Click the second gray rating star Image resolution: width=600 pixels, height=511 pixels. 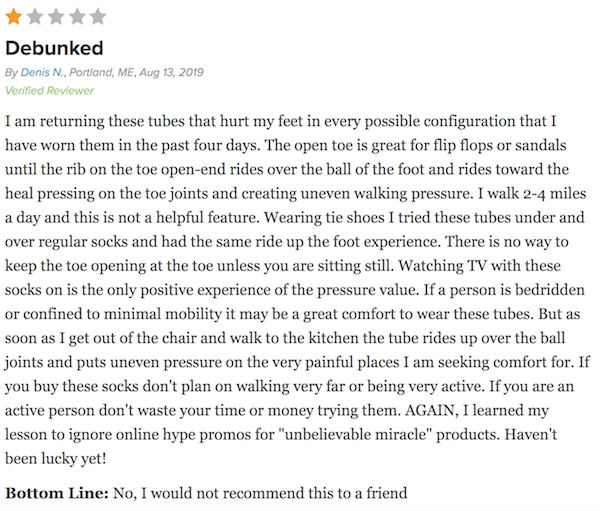(35, 17)
